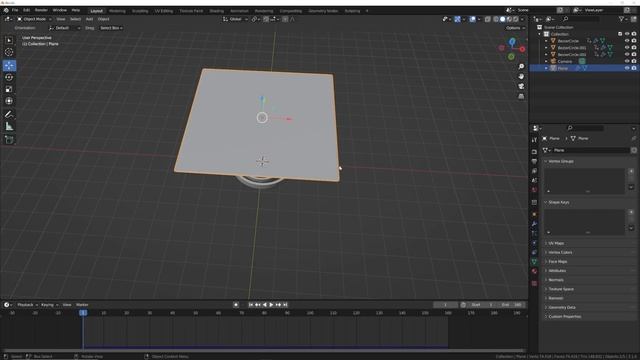Hide Plane in viewport via eye icon

[627, 68]
